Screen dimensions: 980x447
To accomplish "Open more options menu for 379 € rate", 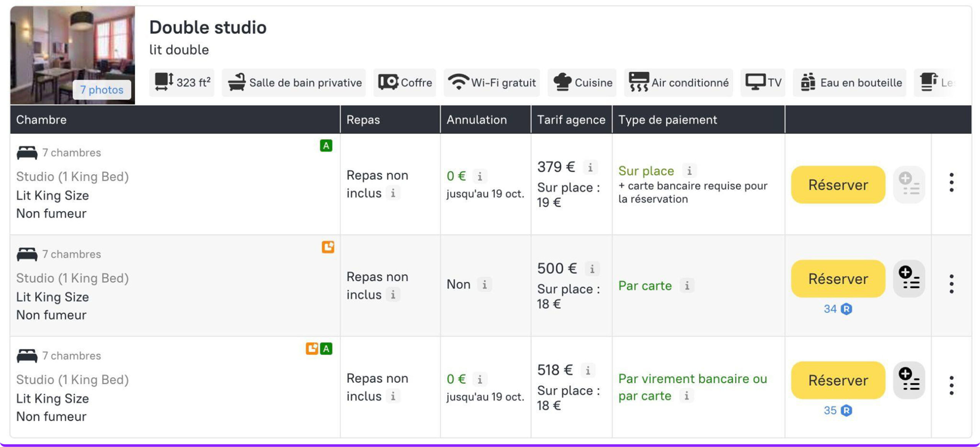I will pos(951,183).
